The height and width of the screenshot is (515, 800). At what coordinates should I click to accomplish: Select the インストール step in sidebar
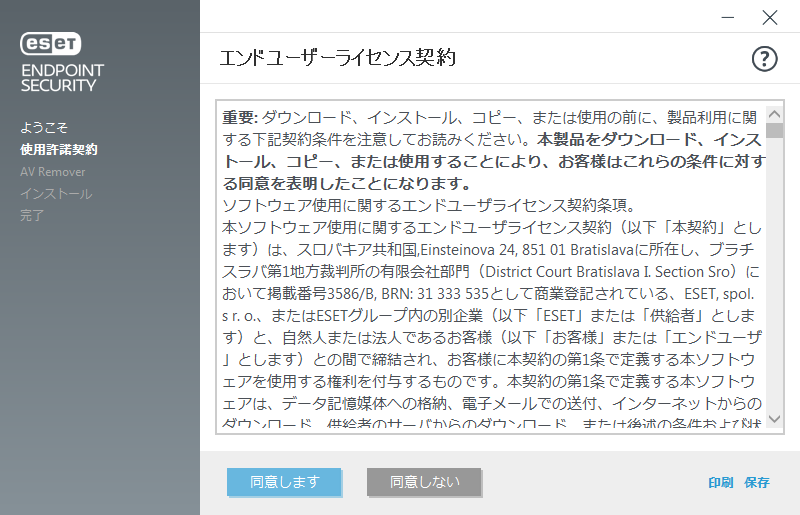pyautogui.click(x=56, y=194)
